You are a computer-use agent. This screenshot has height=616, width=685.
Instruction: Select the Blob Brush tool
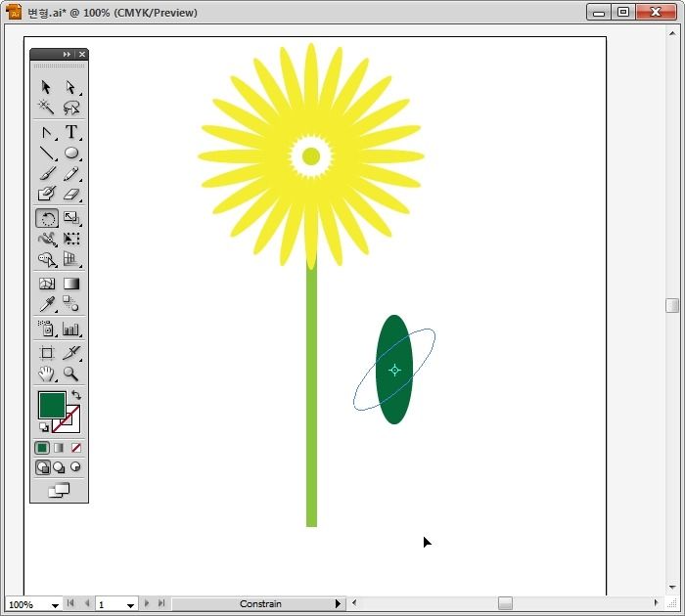pos(46,194)
